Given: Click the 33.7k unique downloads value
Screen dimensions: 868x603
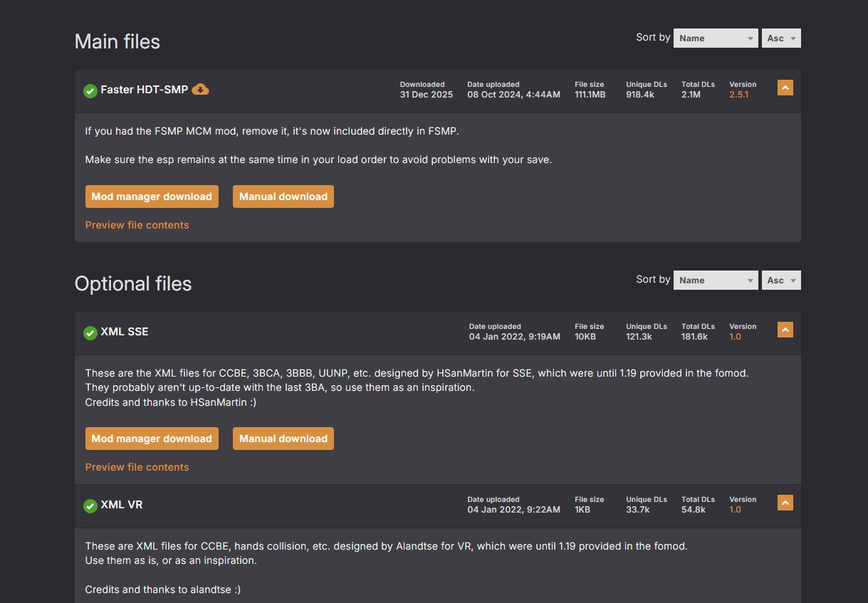Looking at the screenshot, I should click(x=638, y=510).
